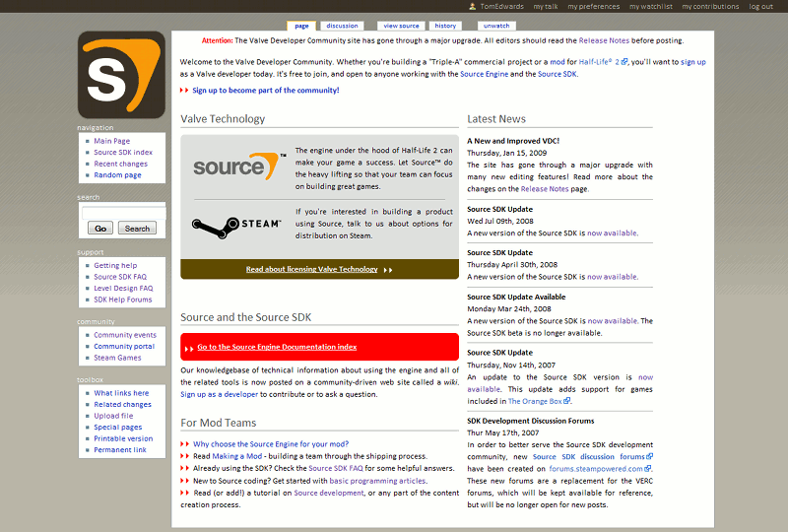This screenshot has height=532, width=788.
Task: Open basic programming articles link
Action: (x=377, y=481)
